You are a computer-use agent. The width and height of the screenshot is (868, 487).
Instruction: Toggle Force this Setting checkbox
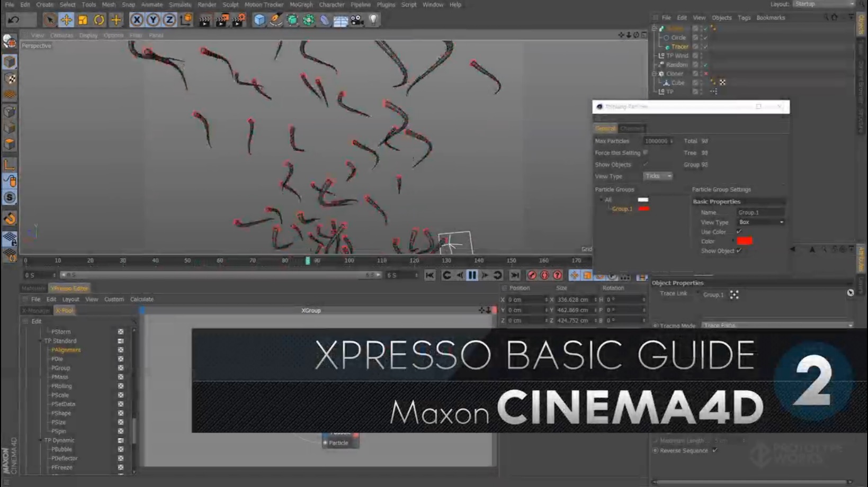645,152
